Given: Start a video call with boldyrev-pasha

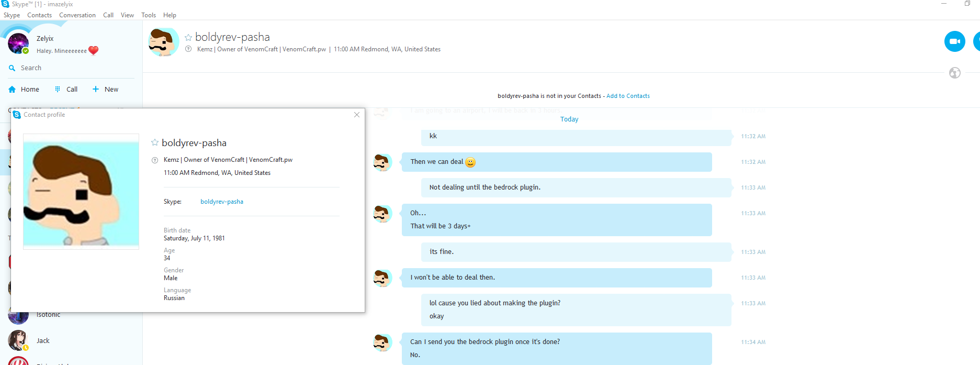Looking at the screenshot, I should click(x=954, y=41).
